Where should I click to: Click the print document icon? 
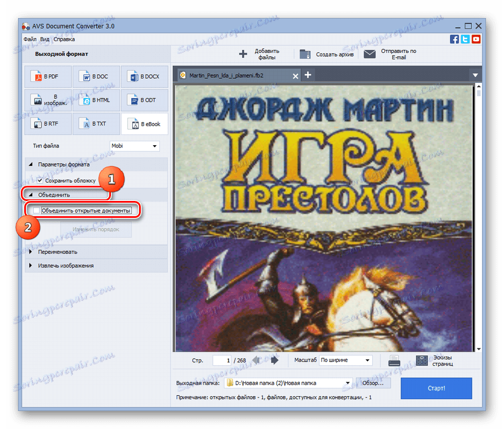click(x=394, y=360)
